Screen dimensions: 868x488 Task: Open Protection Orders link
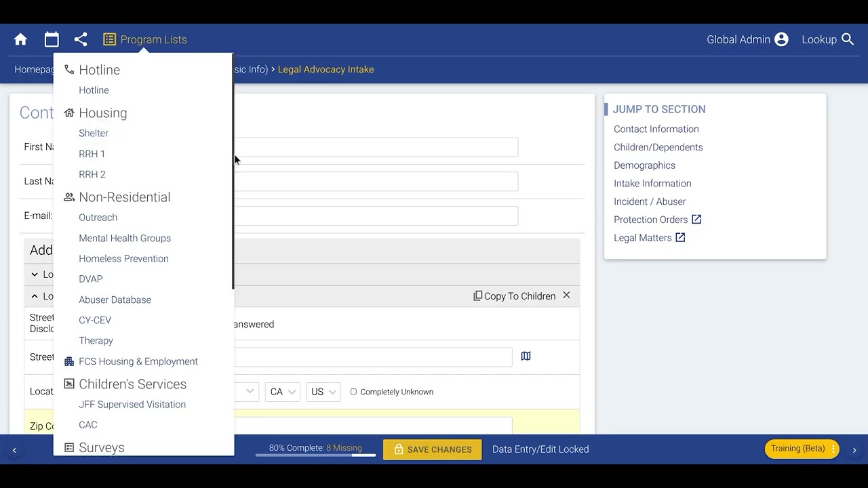pyautogui.click(x=651, y=220)
